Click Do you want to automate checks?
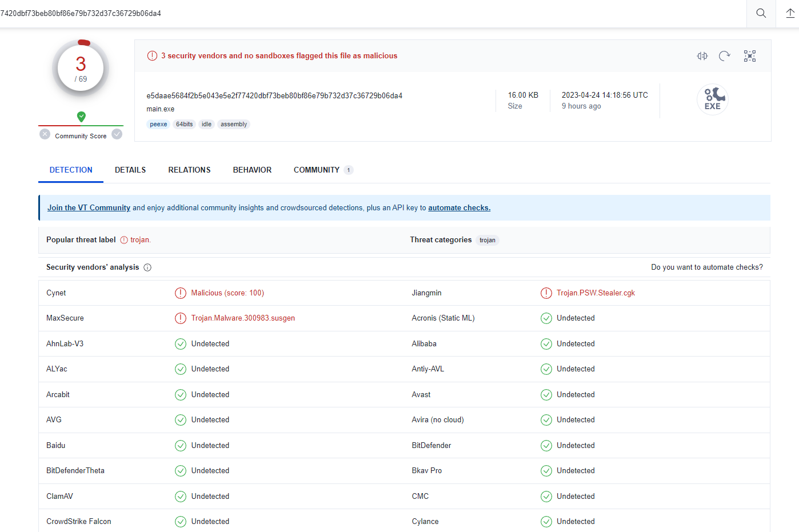Screen dimensions: 799x532 point(707,267)
